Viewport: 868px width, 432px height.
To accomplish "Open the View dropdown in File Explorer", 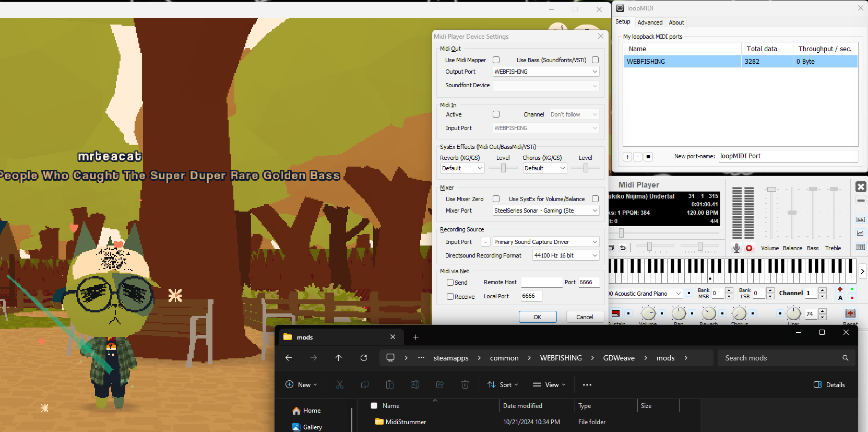I will tap(549, 385).
